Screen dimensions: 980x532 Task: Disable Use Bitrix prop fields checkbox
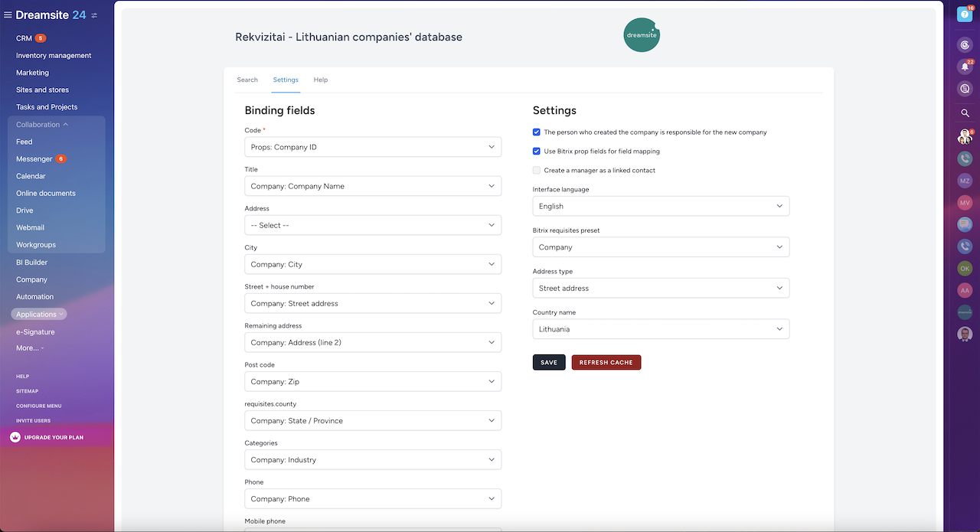tap(537, 152)
